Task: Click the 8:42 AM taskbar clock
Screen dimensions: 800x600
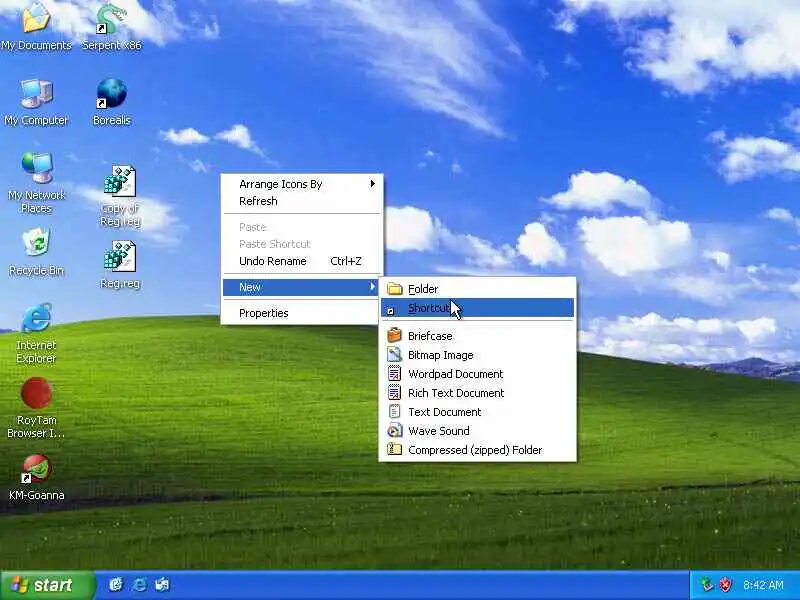Action: click(763, 585)
